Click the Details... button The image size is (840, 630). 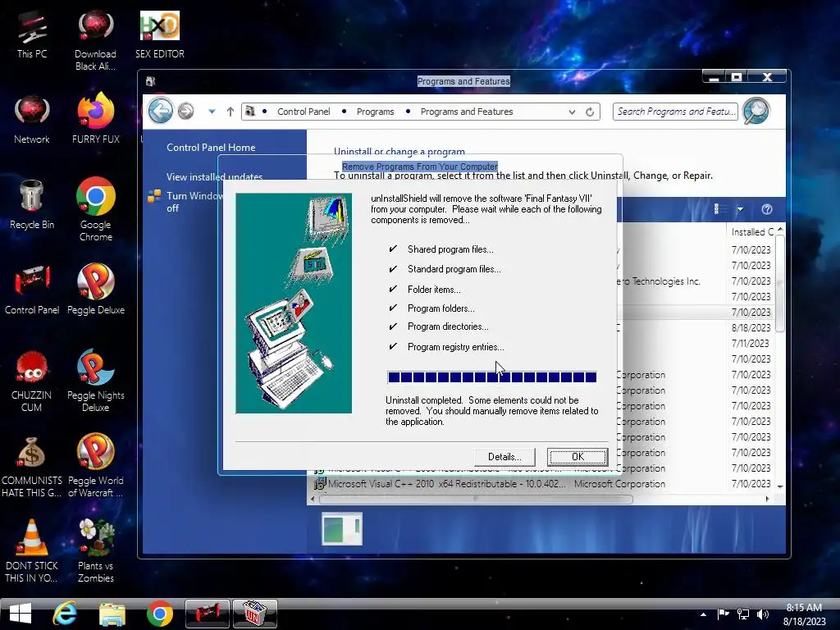click(x=504, y=456)
